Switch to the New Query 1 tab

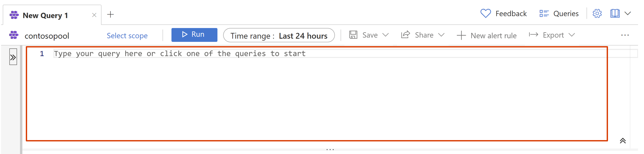tap(45, 16)
